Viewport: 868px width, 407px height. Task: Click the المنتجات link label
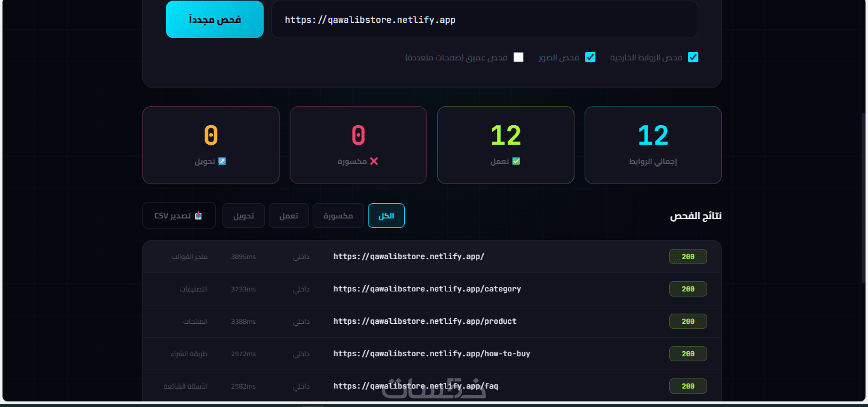(196, 322)
